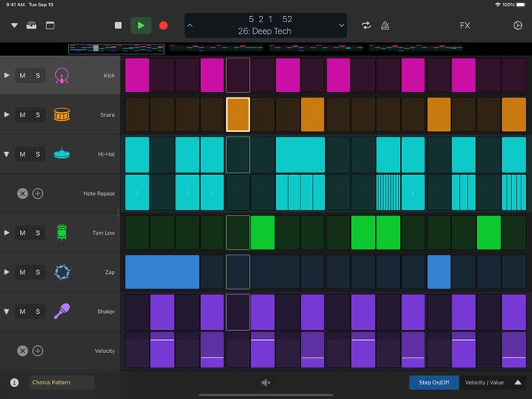Open the Browser inbox icon
The height and width of the screenshot is (399, 532).
coord(31,25)
